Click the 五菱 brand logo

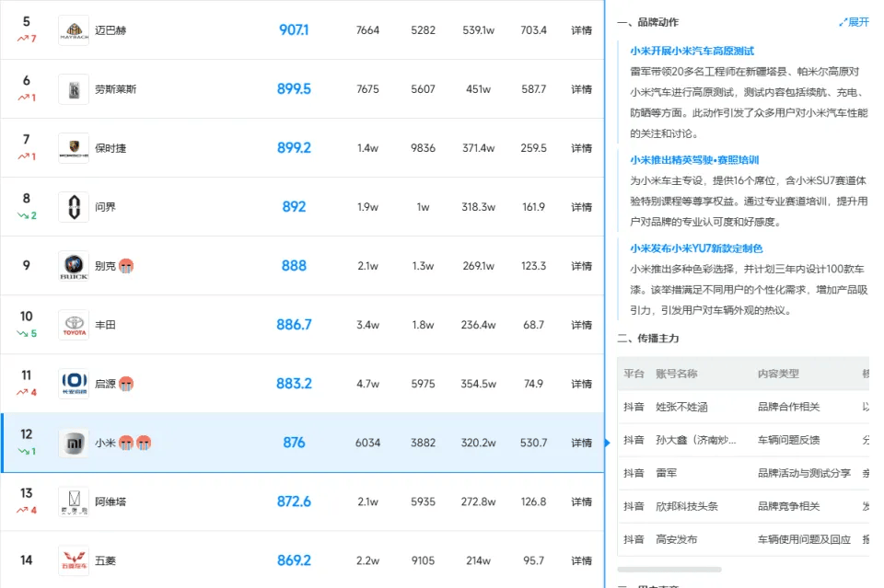pos(74,560)
